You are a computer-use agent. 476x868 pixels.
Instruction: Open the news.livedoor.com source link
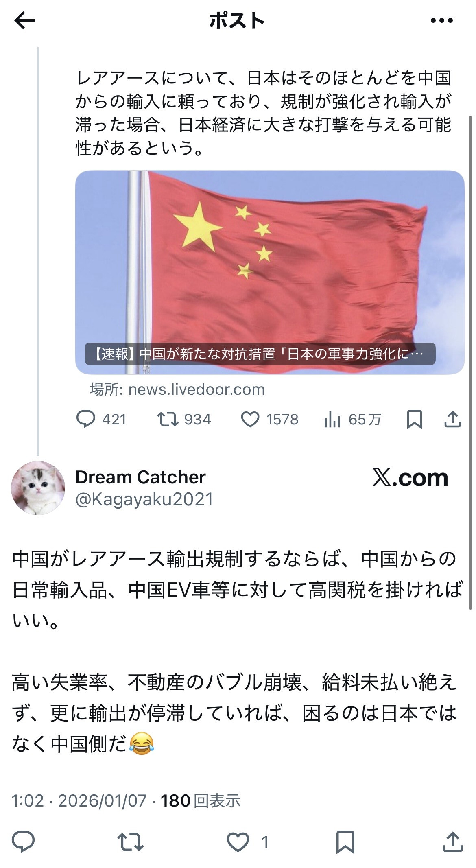point(177,389)
